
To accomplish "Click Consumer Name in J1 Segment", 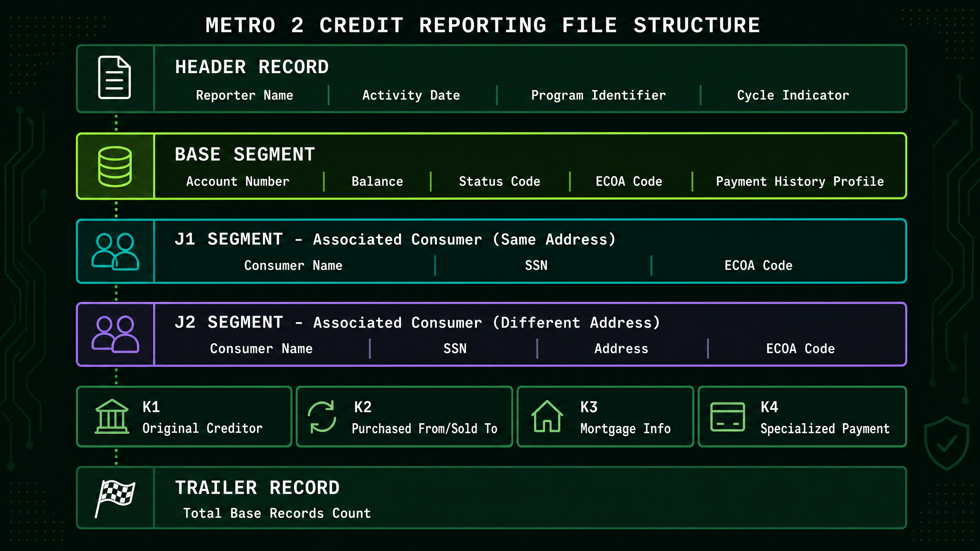I will (293, 266).
